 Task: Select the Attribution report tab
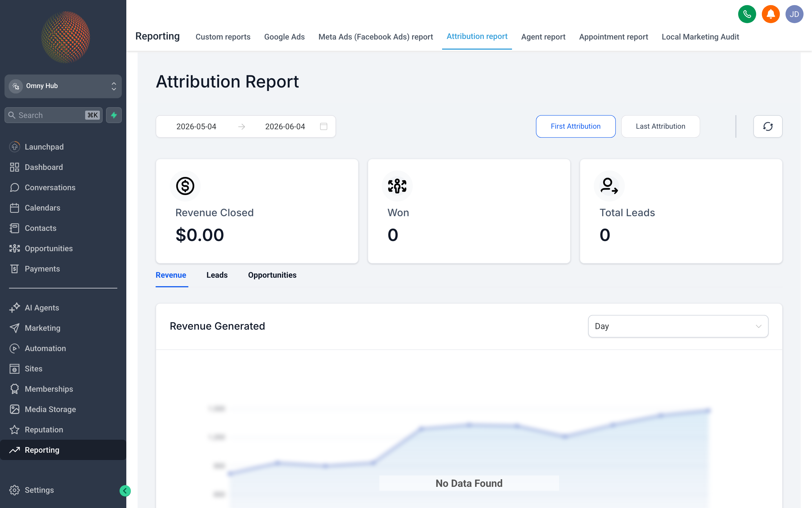coord(477,36)
